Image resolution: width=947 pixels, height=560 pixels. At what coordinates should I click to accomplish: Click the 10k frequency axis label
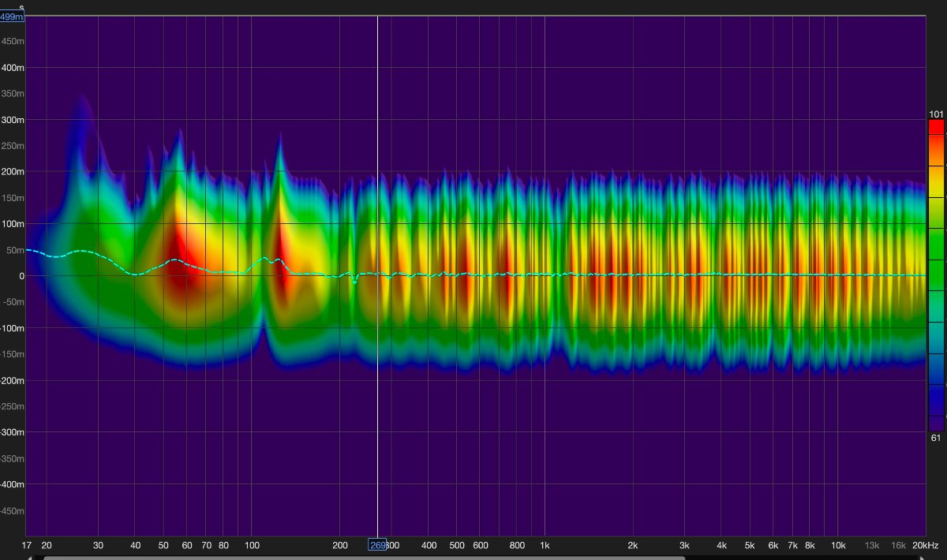pos(838,545)
